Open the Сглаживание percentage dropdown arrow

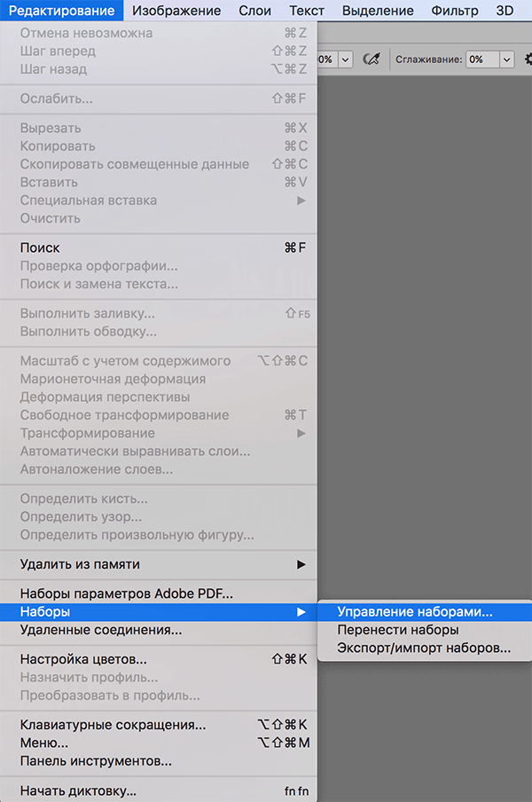click(x=506, y=59)
